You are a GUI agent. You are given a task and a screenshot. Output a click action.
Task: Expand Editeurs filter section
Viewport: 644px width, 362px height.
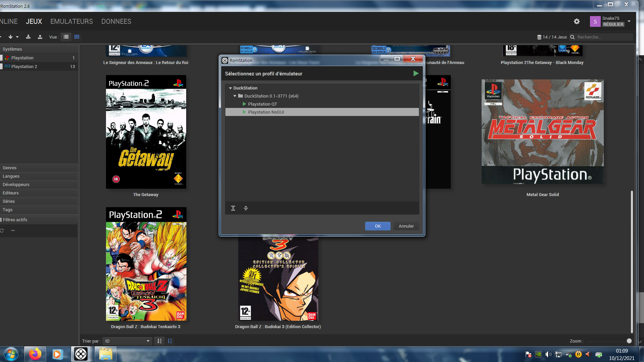click(39, 193)
